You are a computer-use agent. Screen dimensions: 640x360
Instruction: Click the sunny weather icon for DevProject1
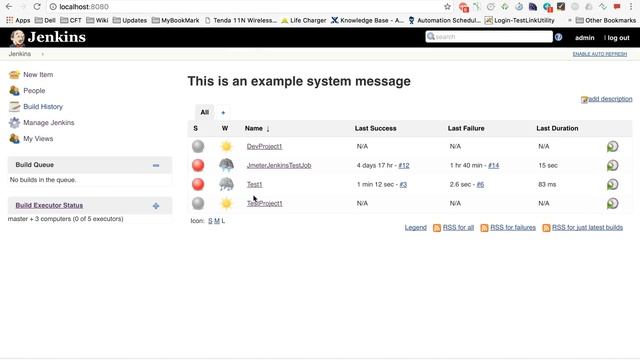pos(226,146)
